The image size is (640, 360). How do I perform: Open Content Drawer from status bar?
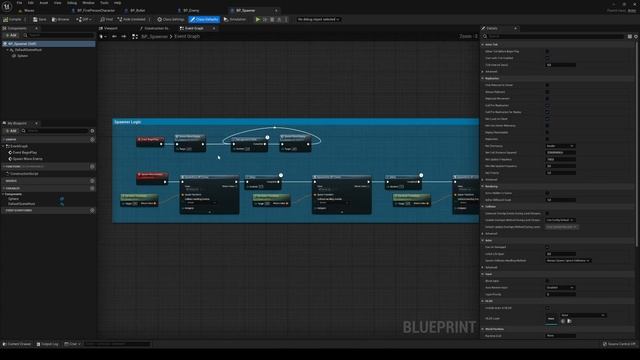pyautogui.click(x=17, y=344)
